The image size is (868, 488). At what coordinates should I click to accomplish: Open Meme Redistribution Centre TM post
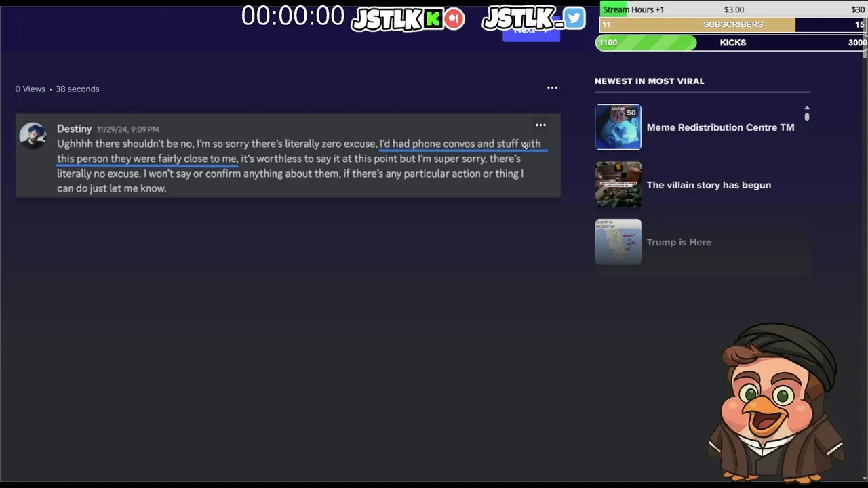point(720,127)
